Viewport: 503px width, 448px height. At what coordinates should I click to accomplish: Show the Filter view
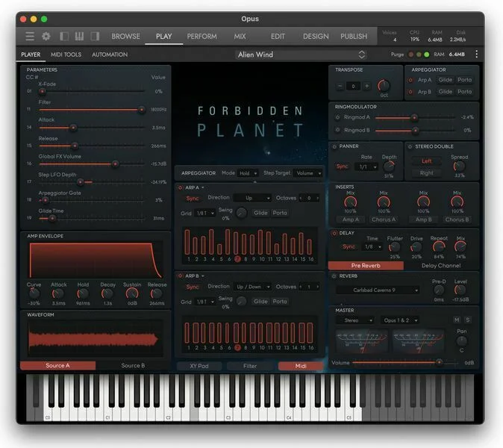coord(250,366)
